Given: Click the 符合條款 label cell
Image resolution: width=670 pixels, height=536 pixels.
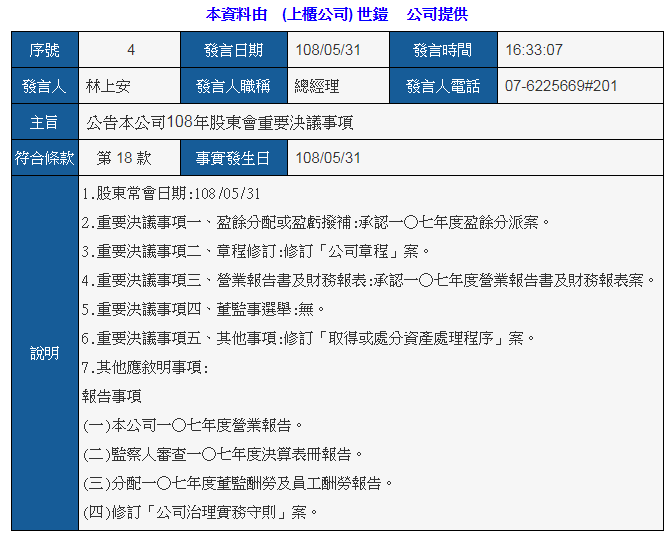Looking at the screenshot, I should [x=45, y=158].
